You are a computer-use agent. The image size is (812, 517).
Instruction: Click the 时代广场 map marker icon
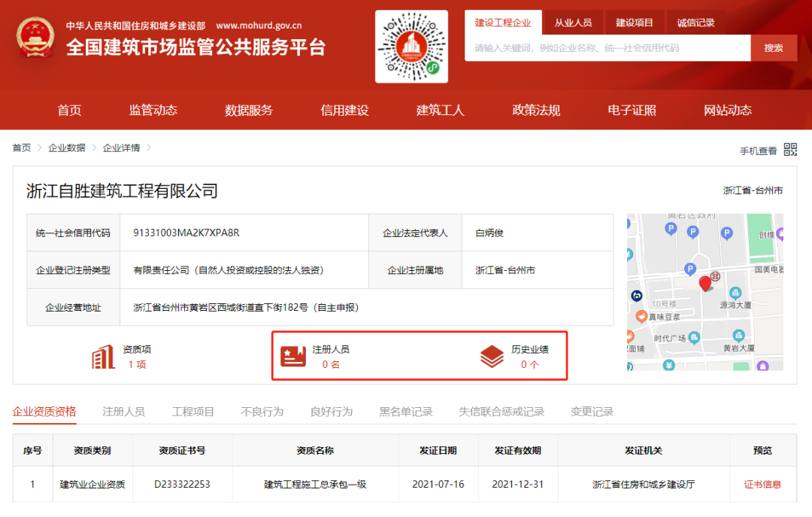694,338
